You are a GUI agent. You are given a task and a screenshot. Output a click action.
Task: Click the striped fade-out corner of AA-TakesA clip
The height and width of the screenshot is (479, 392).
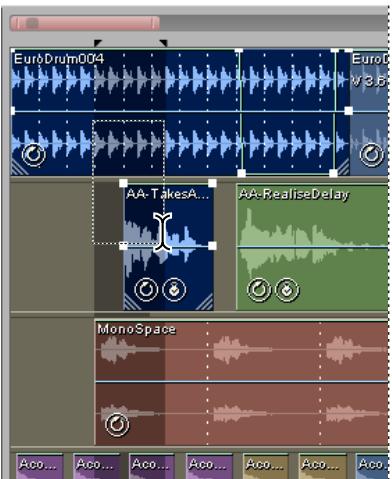click(x=205, y=302)
